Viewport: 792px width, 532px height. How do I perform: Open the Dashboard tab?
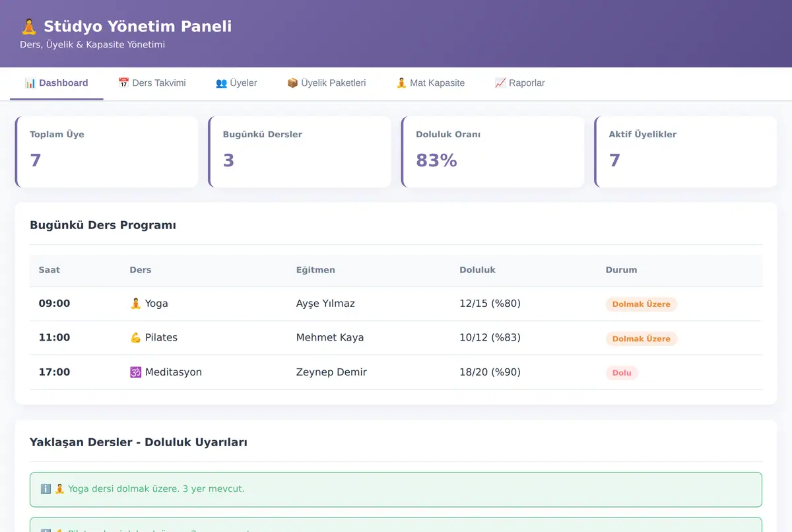56,83
